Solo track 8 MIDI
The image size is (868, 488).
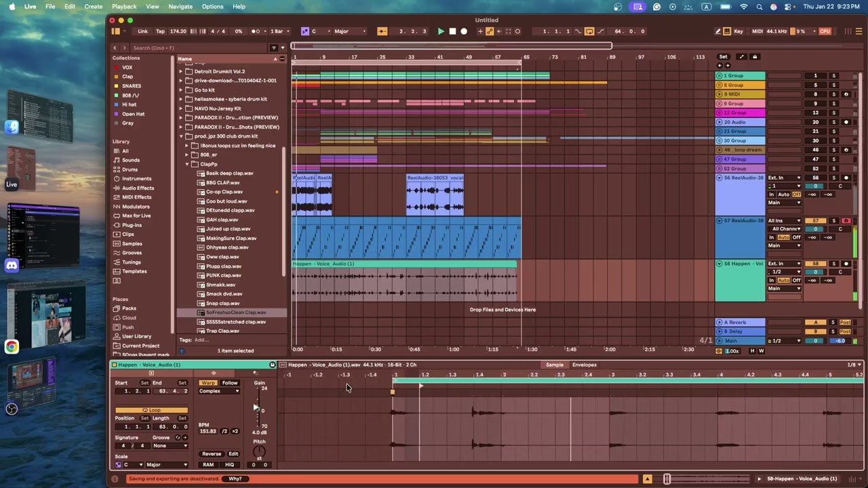point(834,94)
